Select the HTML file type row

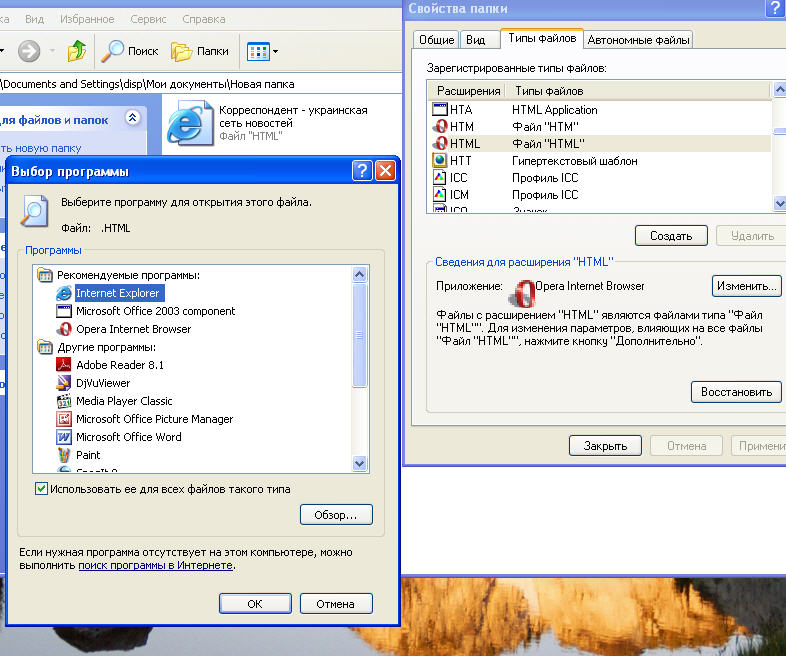tap(599, 144)
